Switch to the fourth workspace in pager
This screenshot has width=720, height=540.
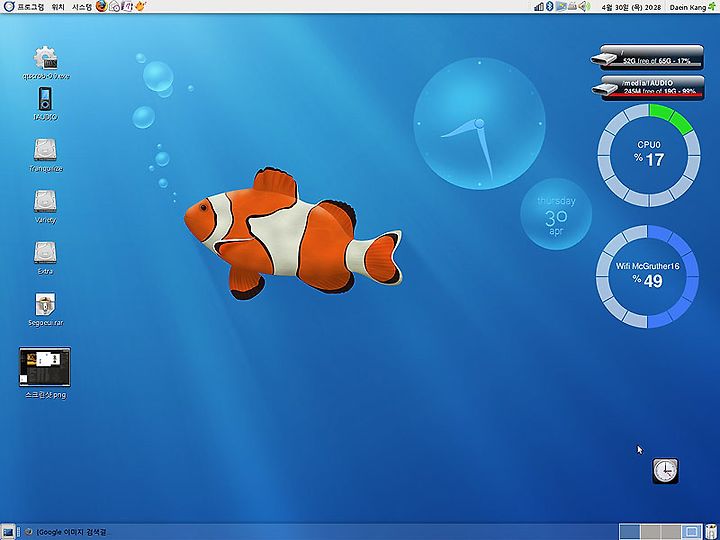(691, 532)
